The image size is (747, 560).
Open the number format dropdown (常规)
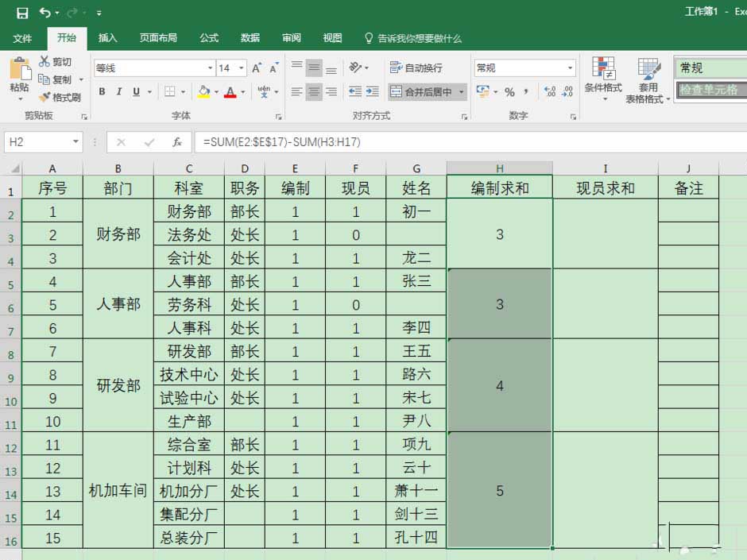pyautogui.click(x=570, y=68)
